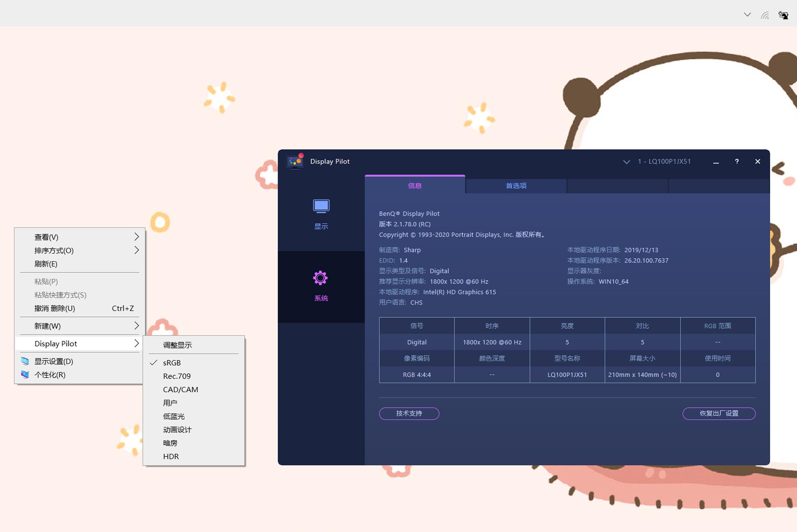Viewport: 797px width, 532px height.
Task: Enable 低蓝光 low blue light mode
Action: coord(174,416)
